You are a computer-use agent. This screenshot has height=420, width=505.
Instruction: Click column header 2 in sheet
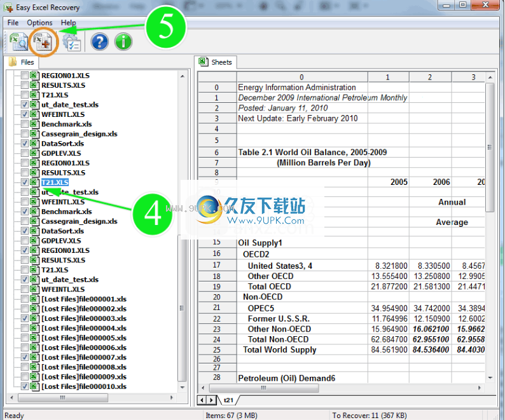click(430, 77)
